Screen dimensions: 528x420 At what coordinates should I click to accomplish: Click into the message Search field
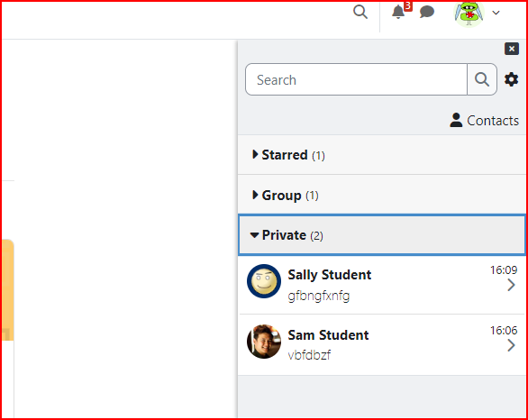pos(356,79)
